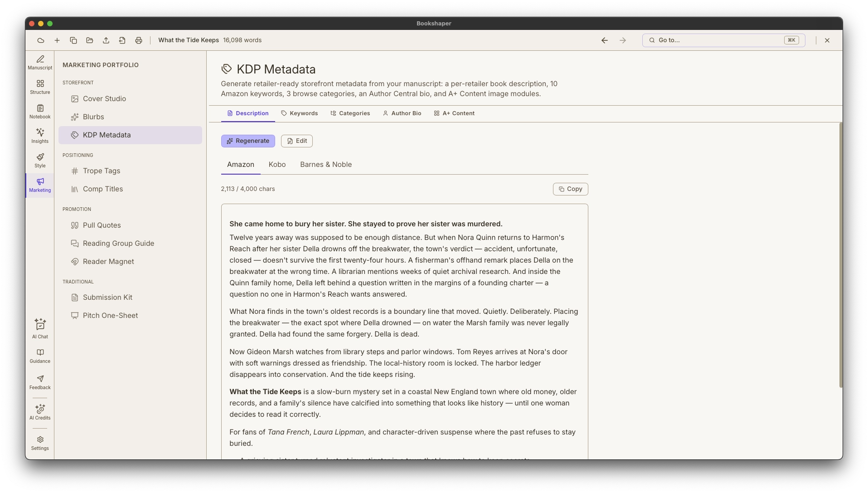Click the '2,113 / 4,000 chars' counter
This screenshot has width=868, height=493.
click(248, 189)
